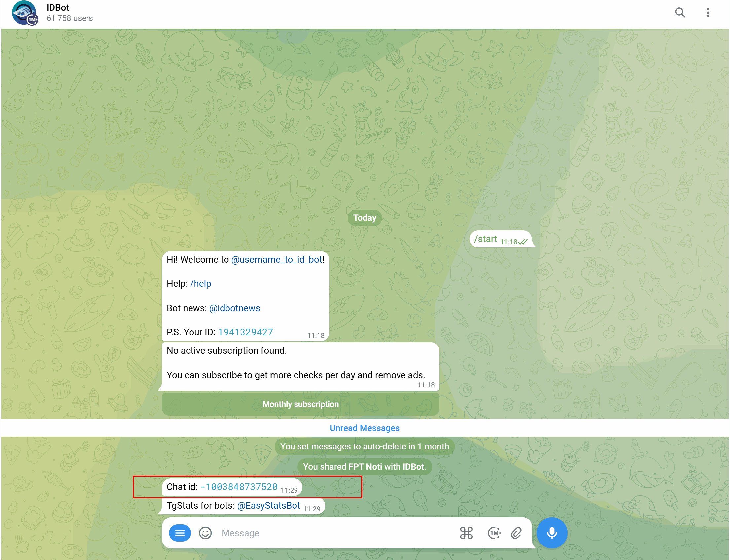This screenshot has width=730, height=560.
Task: Click the /help command link
Action: (x=200, y=283)
